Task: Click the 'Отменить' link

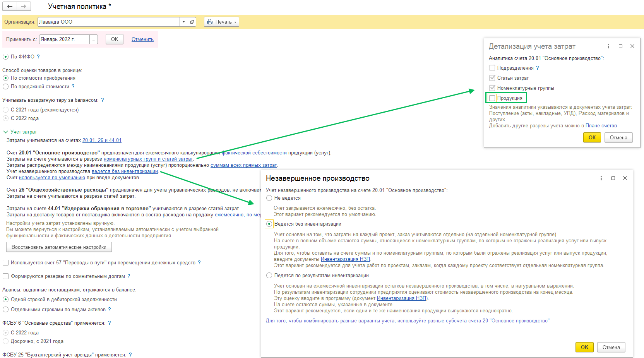Action: tap(142, 39)
